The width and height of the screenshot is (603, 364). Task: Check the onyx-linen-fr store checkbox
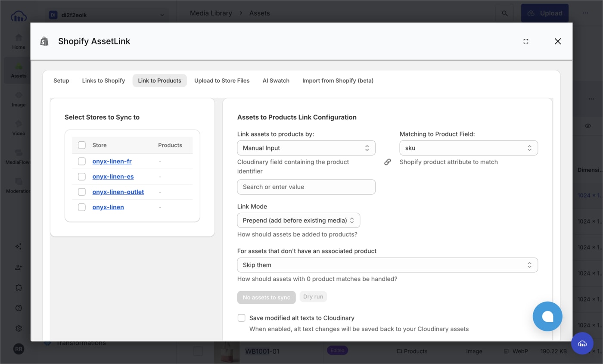pyautogui.click(x=82, y=161)
